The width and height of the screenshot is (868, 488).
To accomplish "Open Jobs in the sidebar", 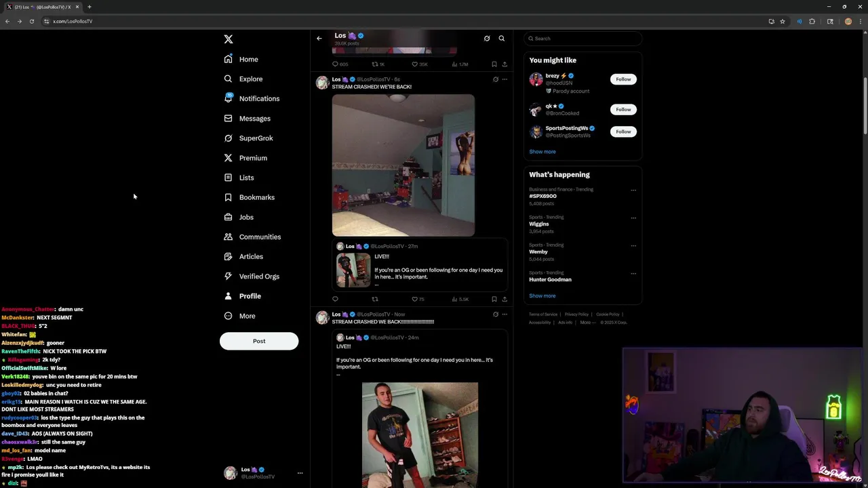I will point(239,218).
